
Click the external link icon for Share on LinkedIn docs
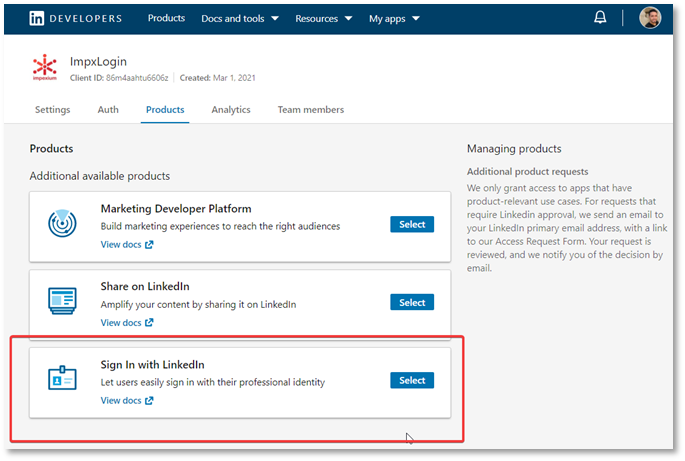149,322
